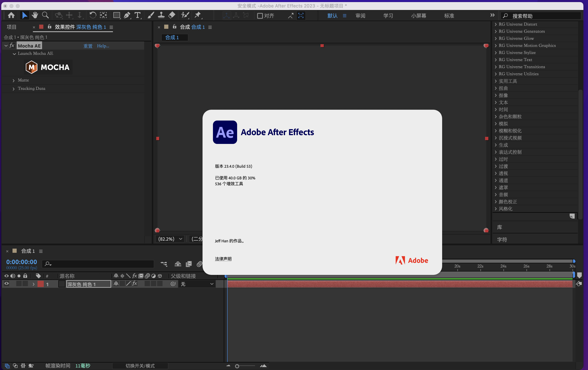This screenshot has height=370, width=588.
Task: Select the Pen tool in toolbar
Action: tap(127, 15)
